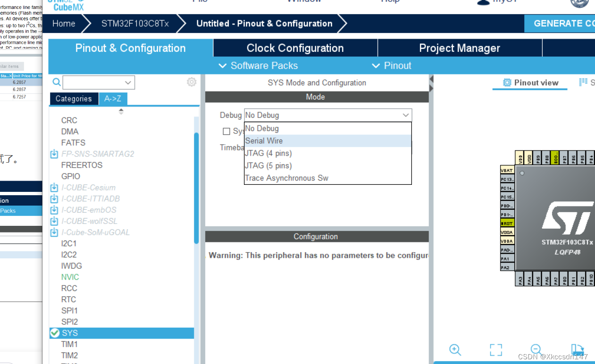Open the Pinout view tab
595x364 pixels.
coord(530,83)
